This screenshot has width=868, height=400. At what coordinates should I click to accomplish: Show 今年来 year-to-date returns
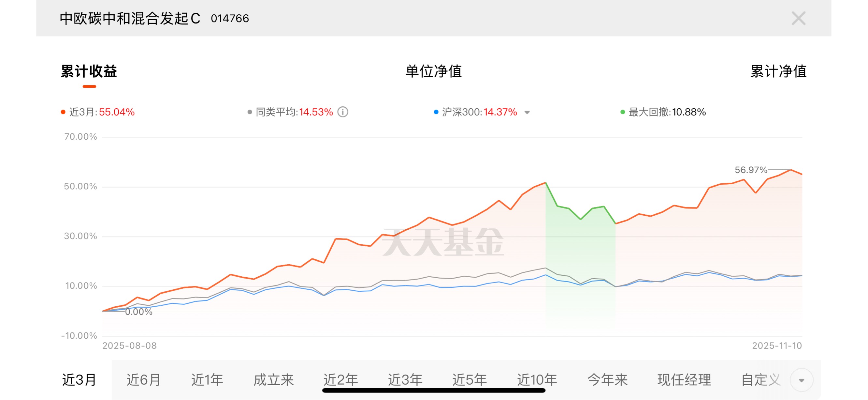[607, 380]
